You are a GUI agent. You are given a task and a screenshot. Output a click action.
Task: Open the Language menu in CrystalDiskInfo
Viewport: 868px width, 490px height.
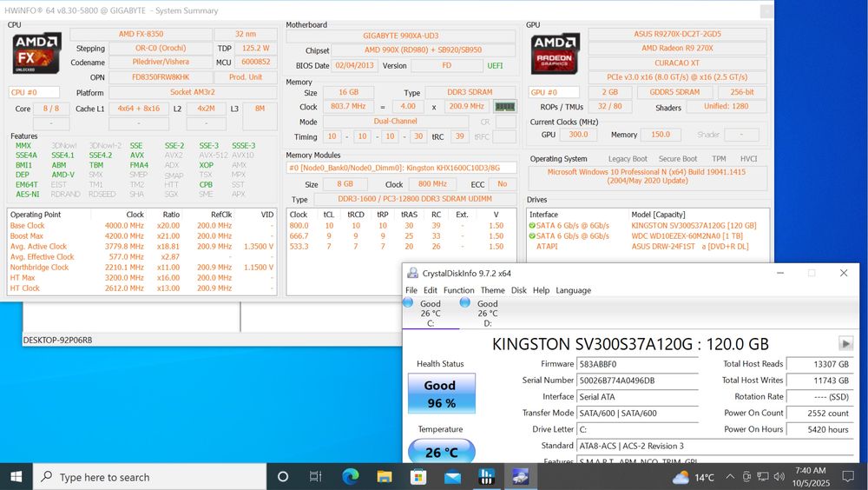pos(573,290)
